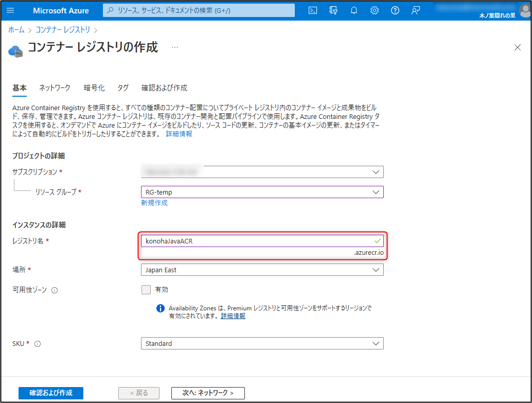This screenshot has height=403, width=532.
Task: Click the 次へ: ネットワーク > button
Action: [x=208, y=393]
